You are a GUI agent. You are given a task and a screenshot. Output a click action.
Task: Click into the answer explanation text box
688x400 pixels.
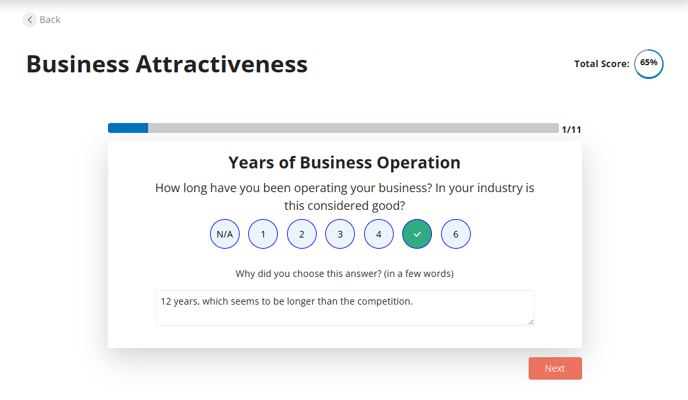344,308
